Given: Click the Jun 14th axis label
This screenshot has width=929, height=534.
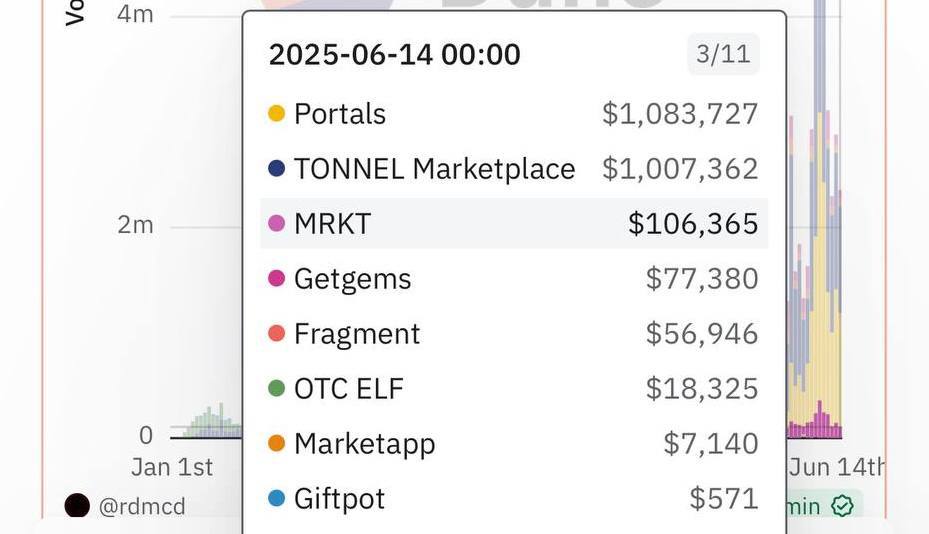Looking at the screenshot, I should pyautogui.click(x=837, y=467).
